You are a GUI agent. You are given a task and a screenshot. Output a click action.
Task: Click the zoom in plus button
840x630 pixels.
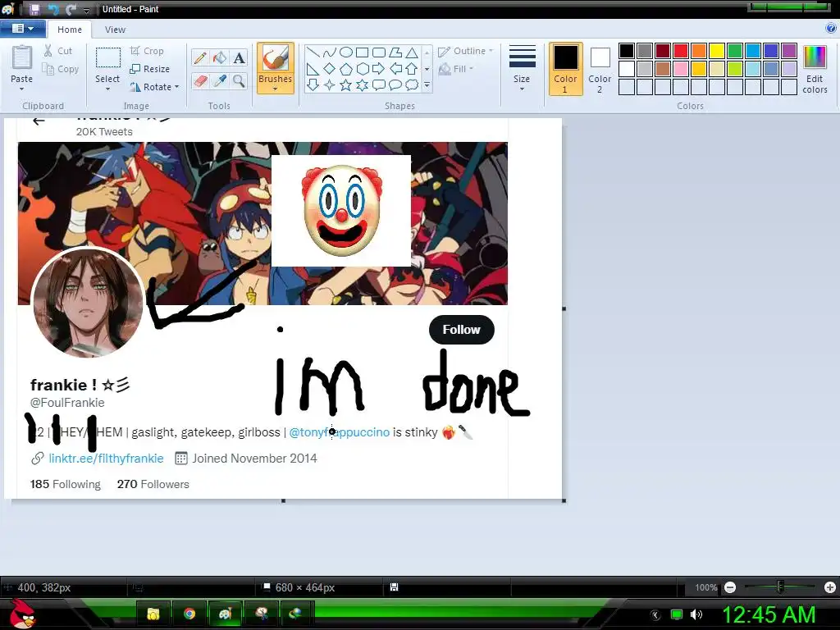[830, 587]
